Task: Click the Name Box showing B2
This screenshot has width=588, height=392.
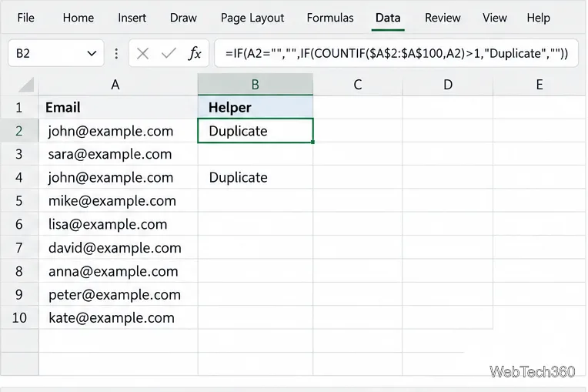Action: coord(56,53)
